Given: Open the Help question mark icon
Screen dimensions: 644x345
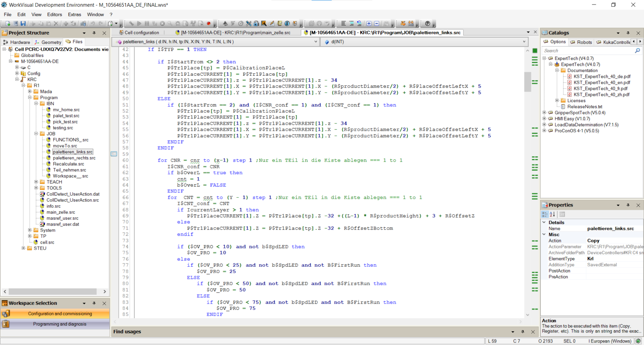Looking at the screenshot, I should pos(427,23).
